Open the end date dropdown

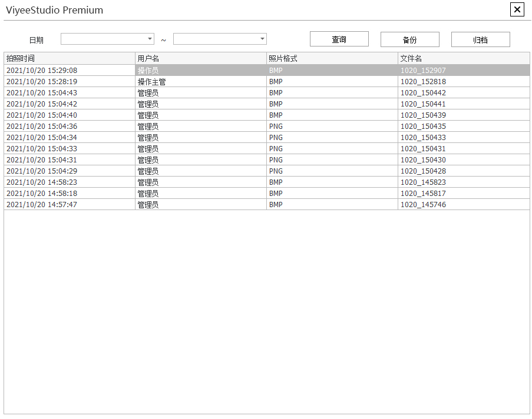[x=262, y=39]
